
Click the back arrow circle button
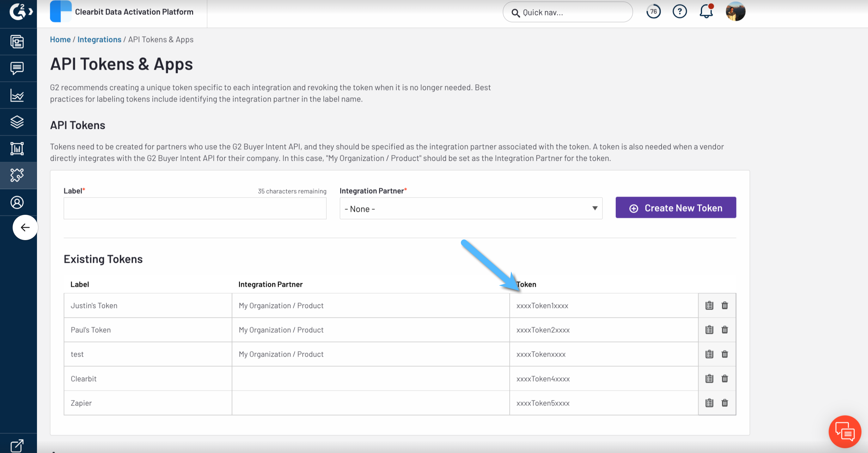tap(25, 228)
